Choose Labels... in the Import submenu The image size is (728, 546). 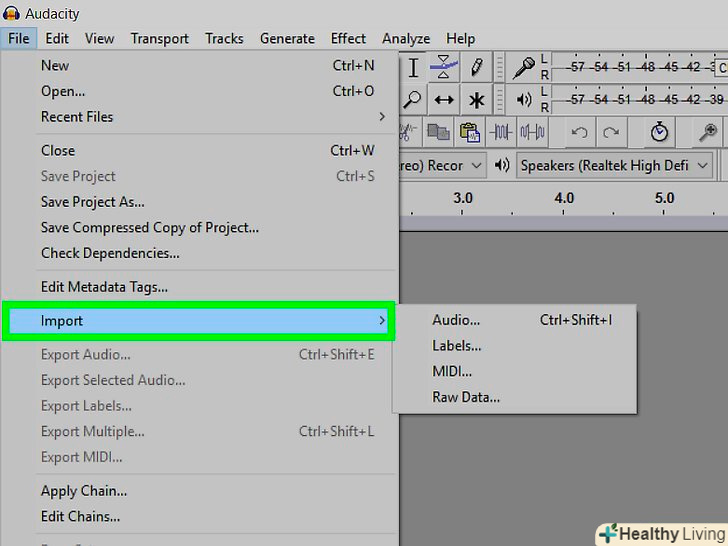[514, 346]
